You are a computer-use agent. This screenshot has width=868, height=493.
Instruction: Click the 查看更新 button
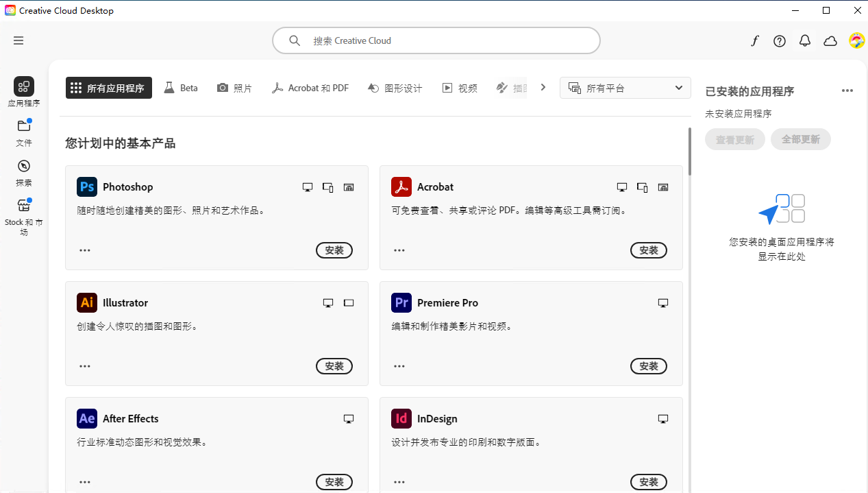pos(735,139)
